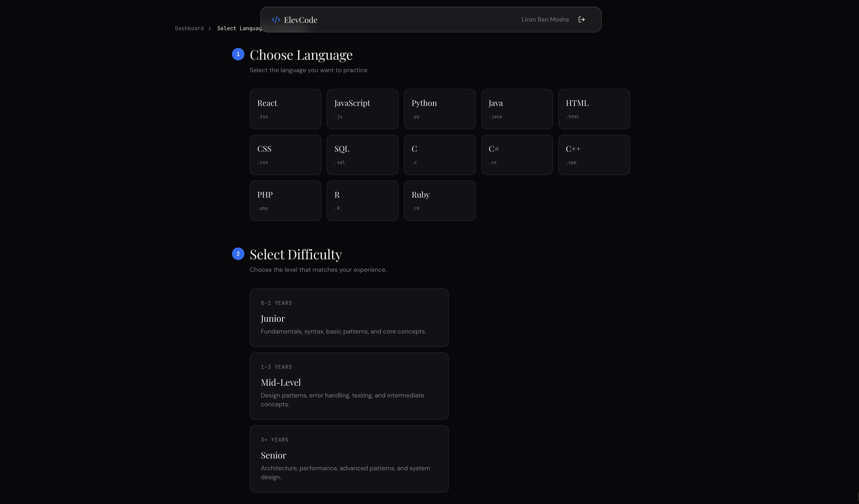Click the logout icon next to Liron Ben Moshe
This screenshot has height=504, width=859.
pos(582,19)
